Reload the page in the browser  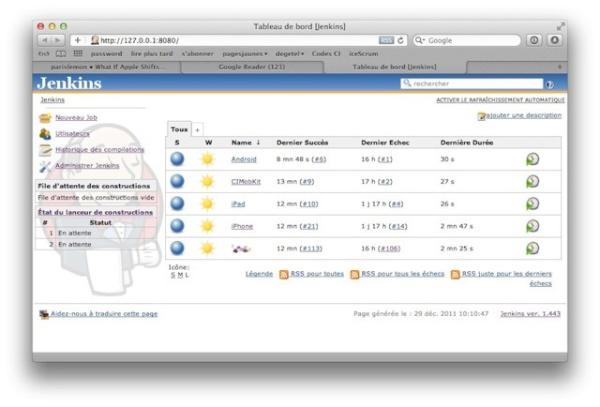coord(400,40)
